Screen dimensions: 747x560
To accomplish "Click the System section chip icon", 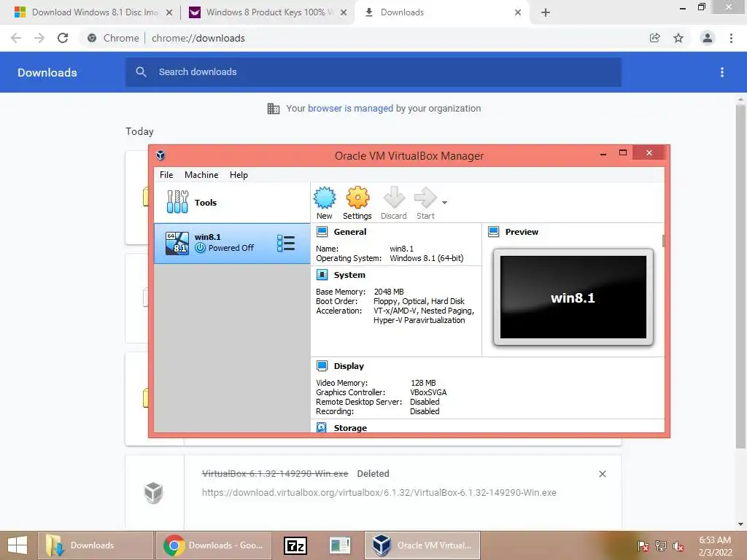I will point(322,275).
